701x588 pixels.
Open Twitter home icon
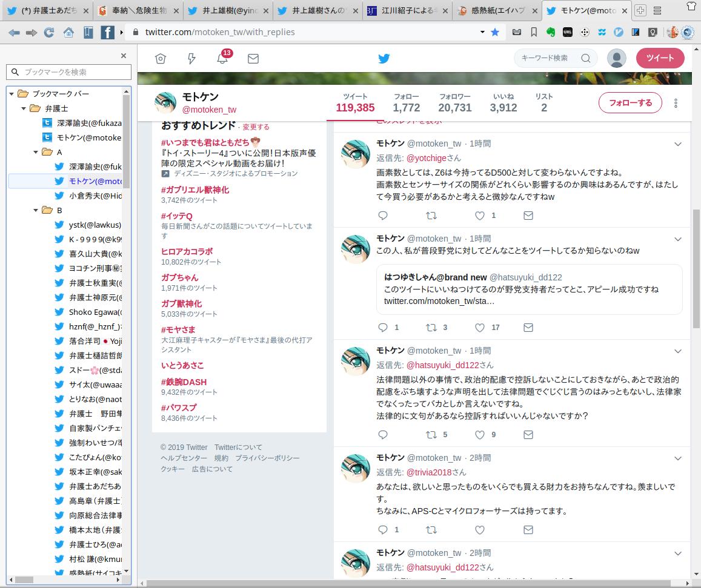(161, 59)
